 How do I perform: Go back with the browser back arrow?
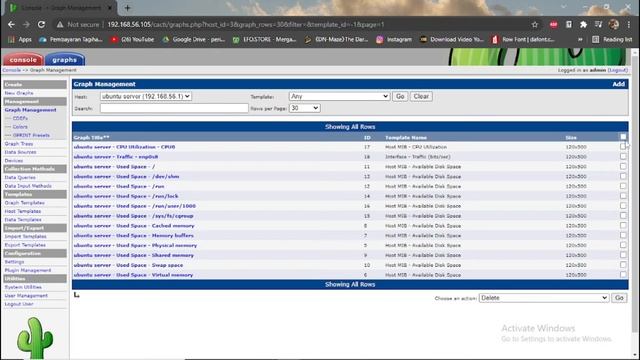tap(11, 24)
